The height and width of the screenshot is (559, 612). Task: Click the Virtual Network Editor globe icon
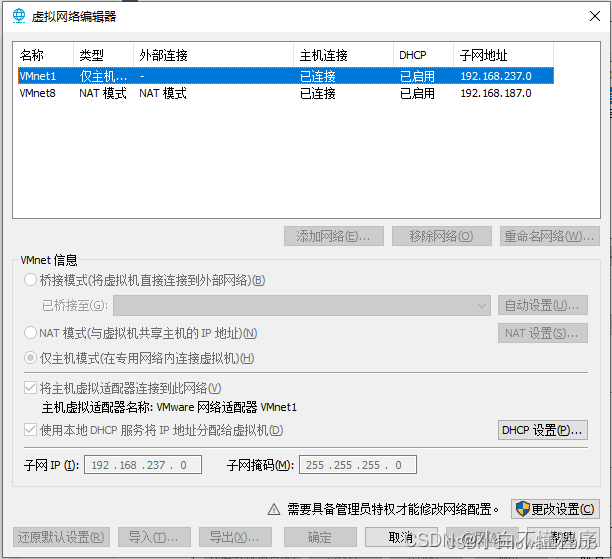click(18, 16)
